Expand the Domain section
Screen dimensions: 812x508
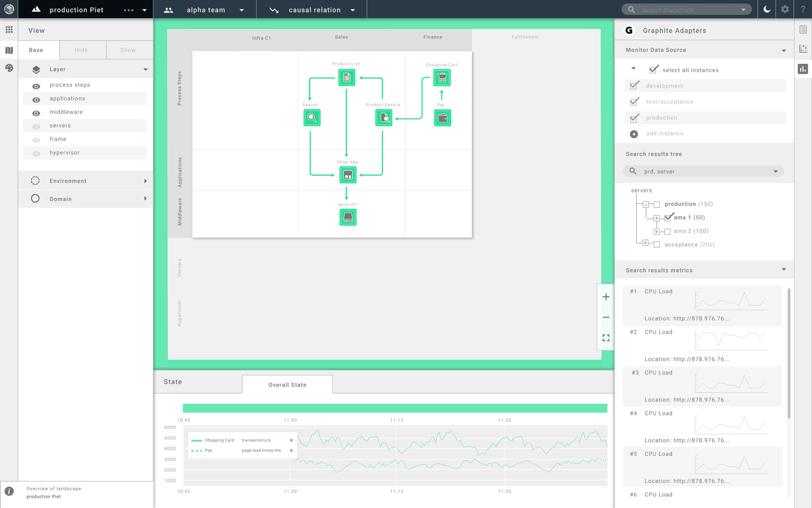click(145, 199)
